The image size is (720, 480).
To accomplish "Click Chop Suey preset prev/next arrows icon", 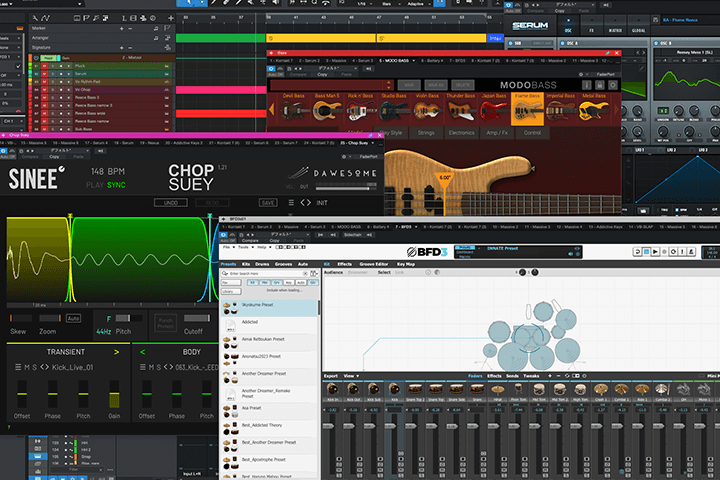I will 305,203.
